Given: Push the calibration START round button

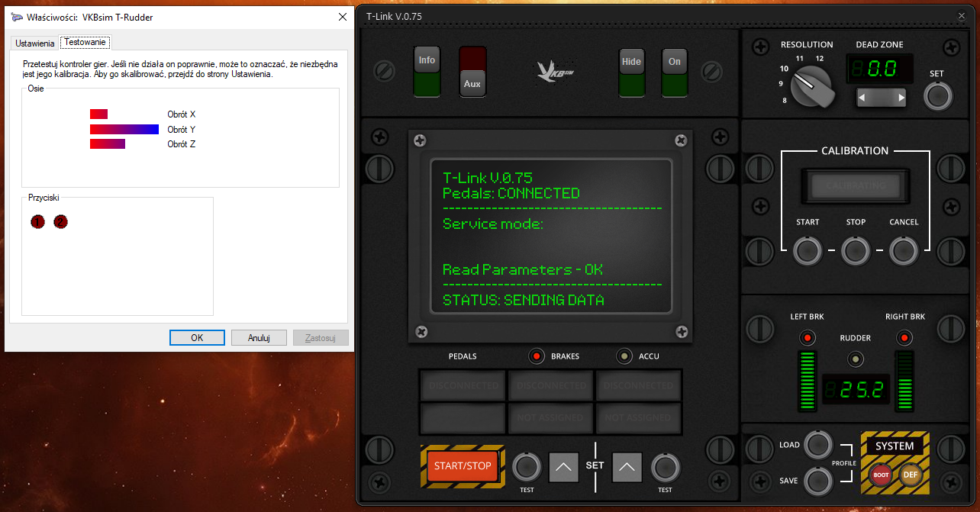Looking at the screenshot, I should pyautogui.click(x=808, y=250).
